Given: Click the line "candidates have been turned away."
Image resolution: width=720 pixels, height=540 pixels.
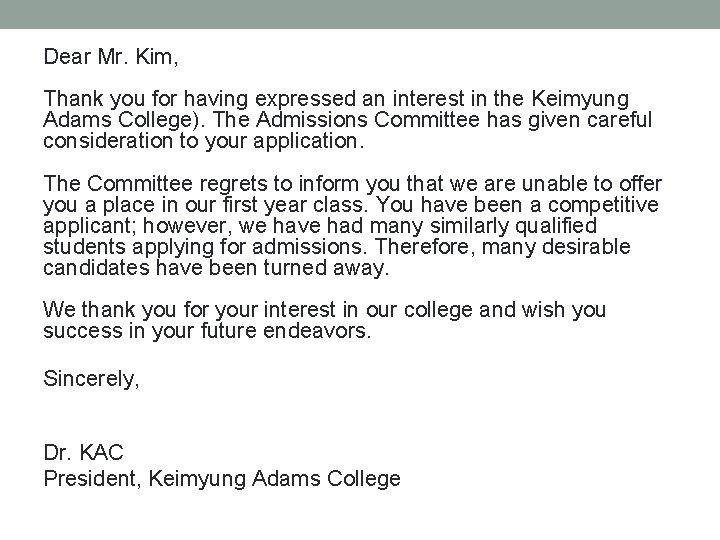Looking at the screenshot, I should coord(215,268).
